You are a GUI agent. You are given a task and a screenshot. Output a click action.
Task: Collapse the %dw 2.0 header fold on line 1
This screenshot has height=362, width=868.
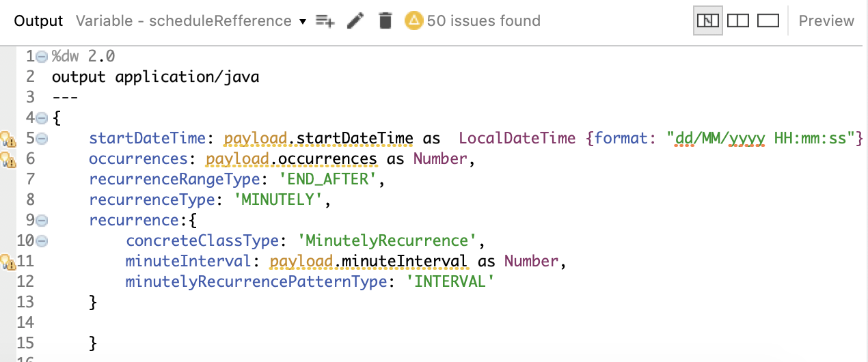click(42, 57)
